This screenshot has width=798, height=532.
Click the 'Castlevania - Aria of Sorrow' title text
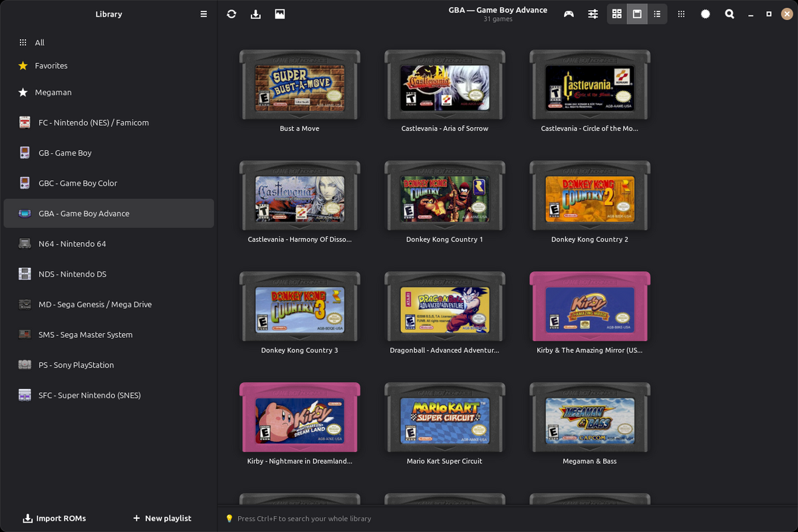coord(445,128)
